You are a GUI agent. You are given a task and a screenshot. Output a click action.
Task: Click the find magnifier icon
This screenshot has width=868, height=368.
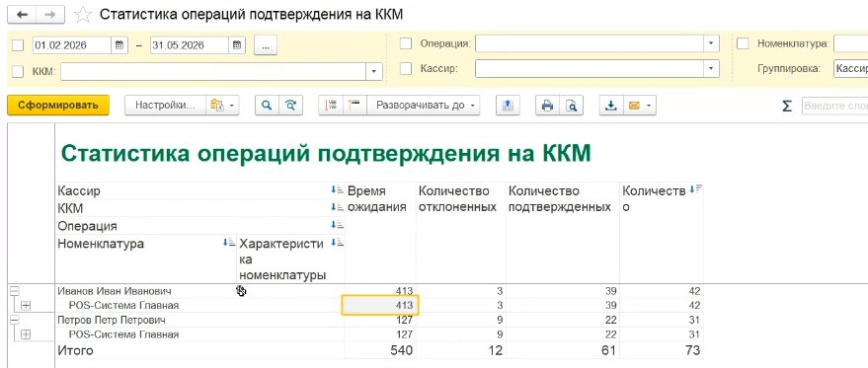point(267,106)
